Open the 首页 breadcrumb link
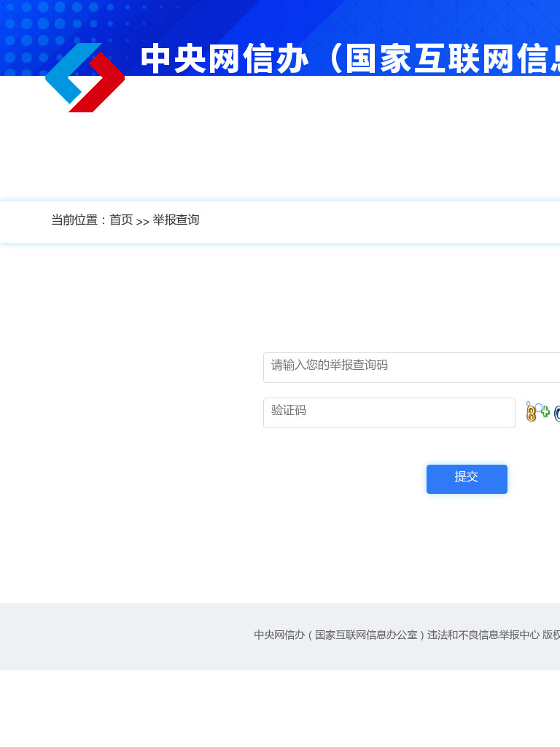Screen dimensions: 560x747 point(121,220)
